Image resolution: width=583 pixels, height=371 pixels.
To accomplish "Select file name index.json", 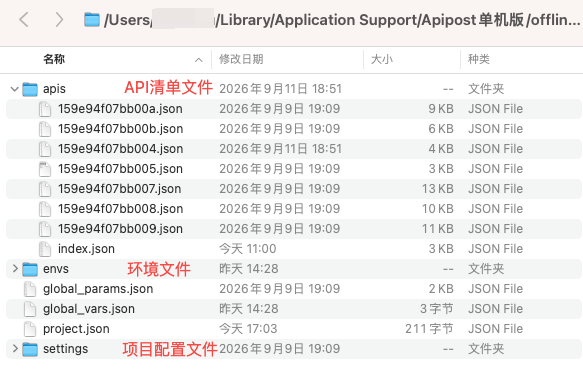I will (86, 249).
